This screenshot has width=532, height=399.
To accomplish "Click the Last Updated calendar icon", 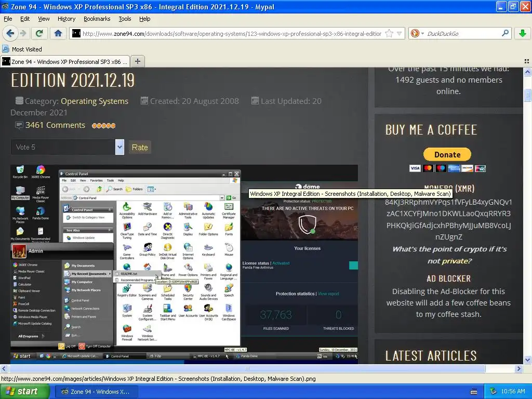I will coord(255,100).
